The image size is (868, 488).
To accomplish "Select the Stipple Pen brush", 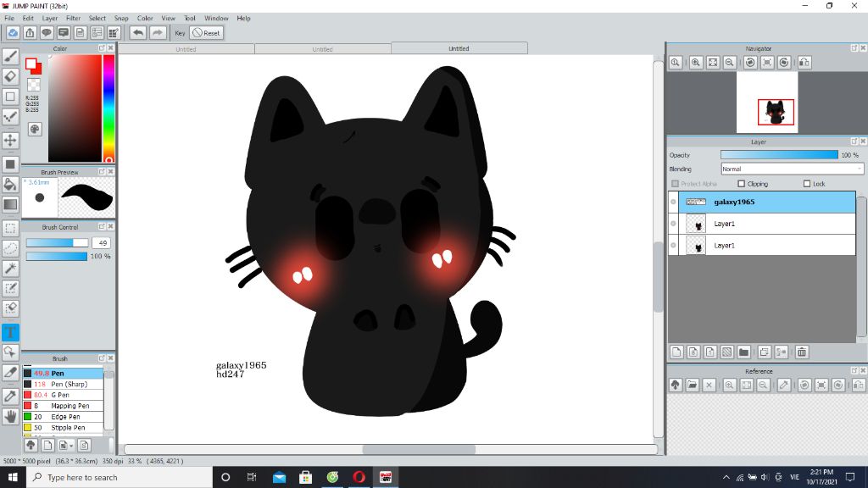I will (x=63, y=428).
